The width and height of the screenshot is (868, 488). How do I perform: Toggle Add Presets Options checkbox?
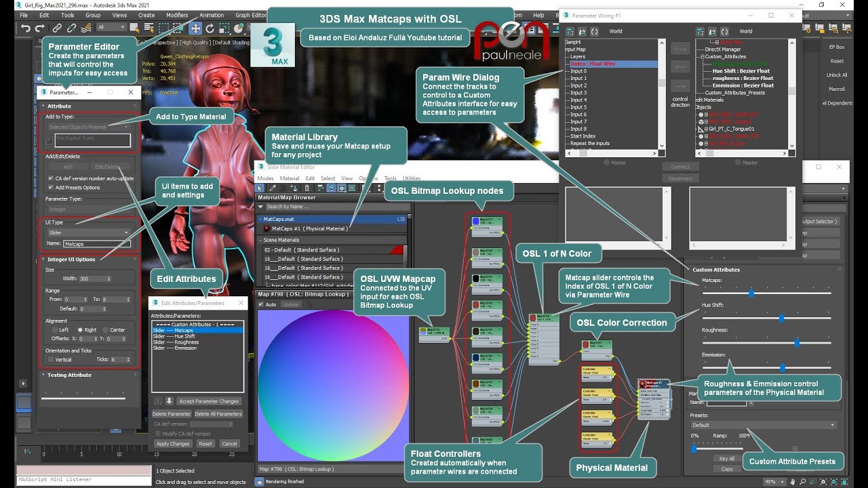coord(51,188)
